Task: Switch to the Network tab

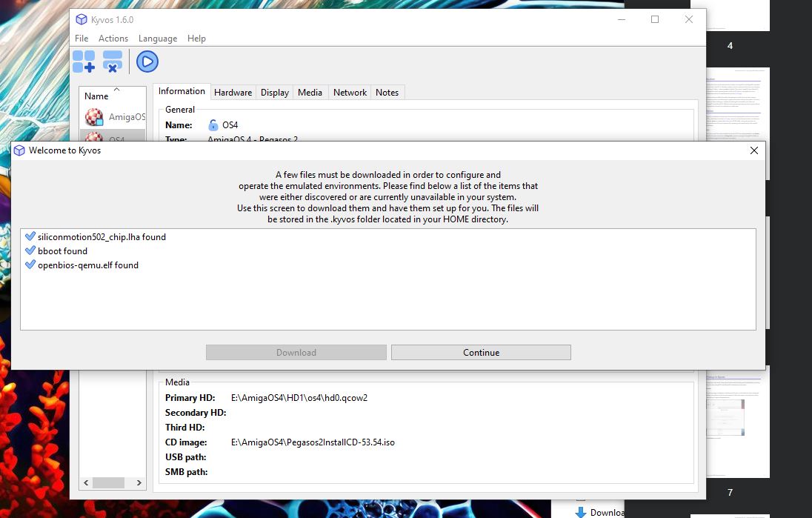Action: [x=350, y=93]
